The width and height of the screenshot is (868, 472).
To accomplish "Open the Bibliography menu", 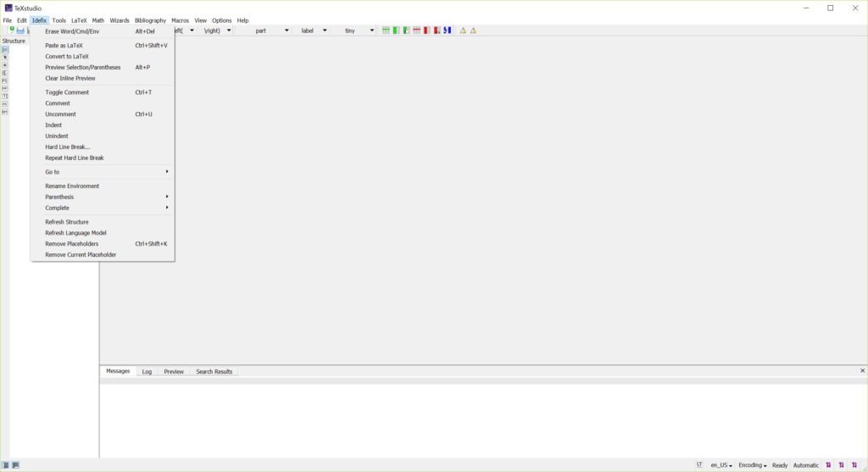I will click(x=150, y=20).
